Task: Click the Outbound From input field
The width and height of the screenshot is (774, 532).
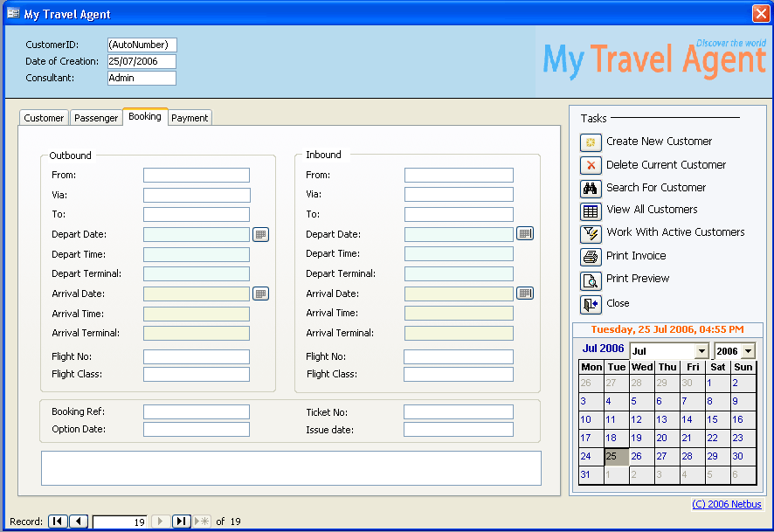Action: (197, 176)
